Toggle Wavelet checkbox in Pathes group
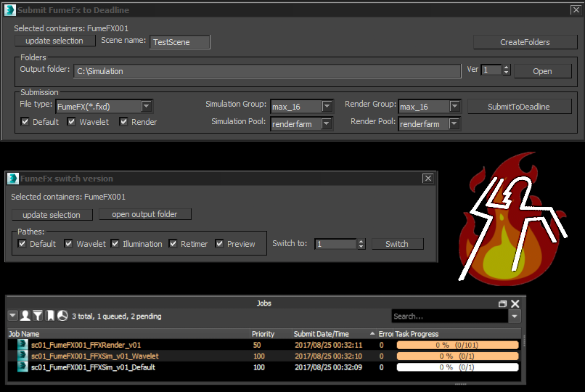This screenshot has width=585, height=392. click(68, 244)
